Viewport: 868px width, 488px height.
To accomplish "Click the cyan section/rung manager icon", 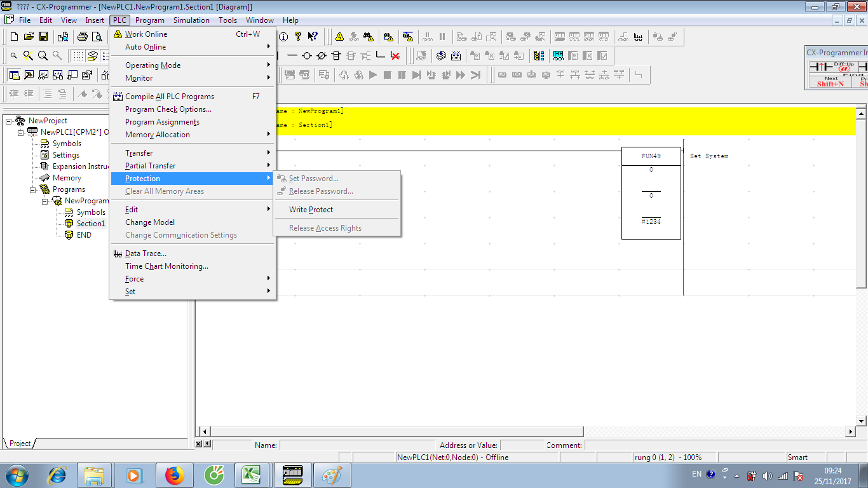I will coord(558,56).
